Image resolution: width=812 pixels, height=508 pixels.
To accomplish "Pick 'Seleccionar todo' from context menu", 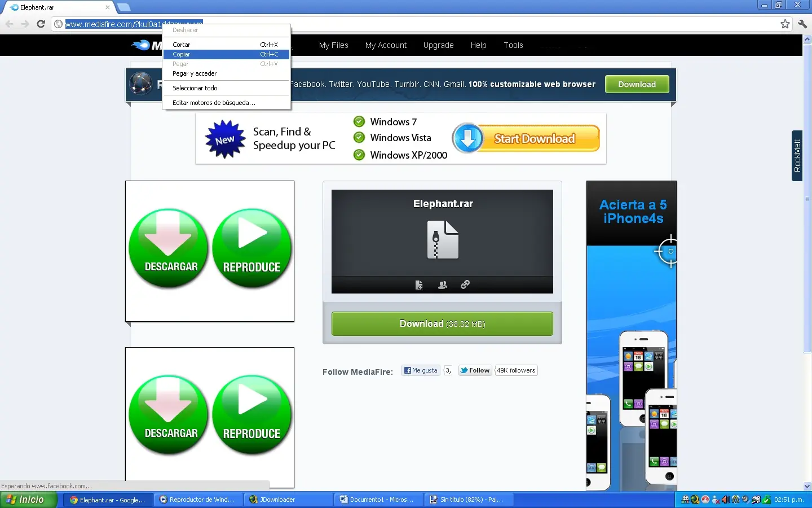I will coord(226,88).
